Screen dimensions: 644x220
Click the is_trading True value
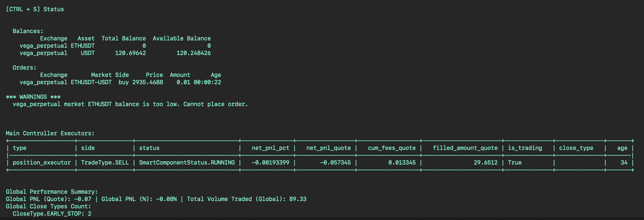(514, 163)
